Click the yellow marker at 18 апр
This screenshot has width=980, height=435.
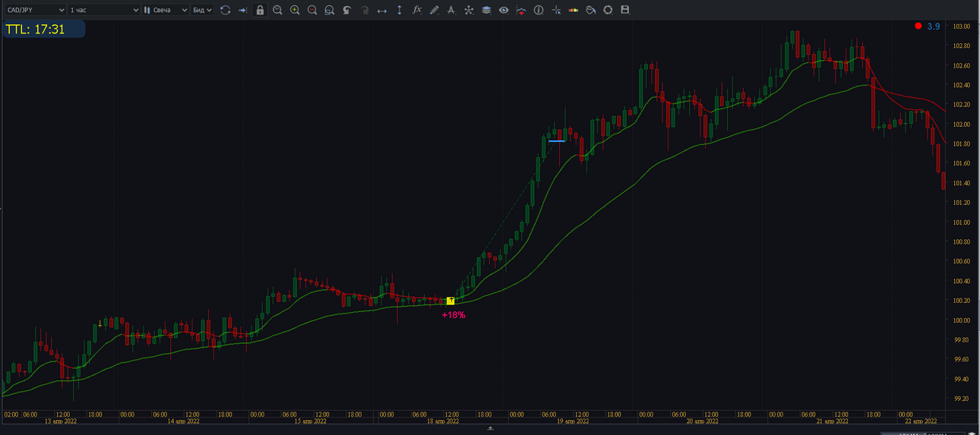point(450,301)
